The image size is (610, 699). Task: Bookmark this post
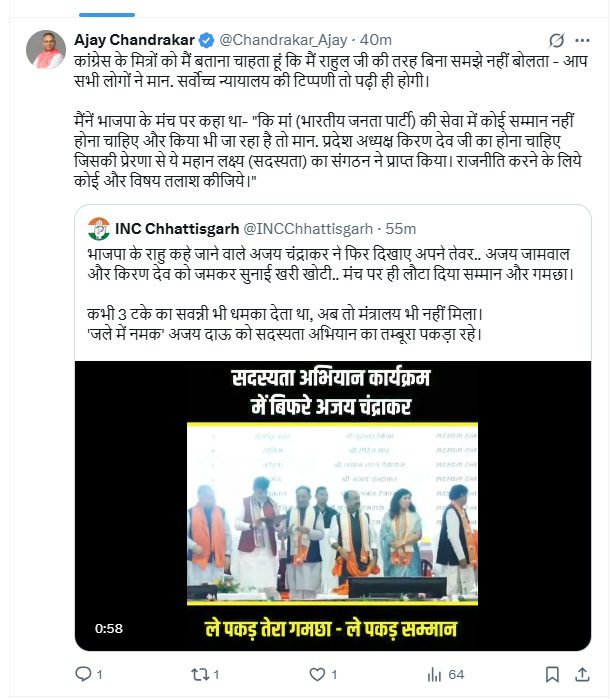pyautogui.click(x=552, y=674)
